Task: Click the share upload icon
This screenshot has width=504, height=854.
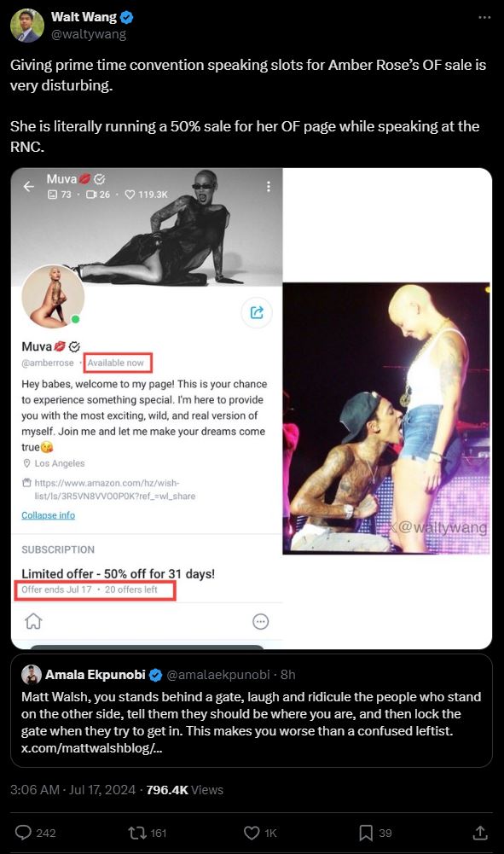Action: click(479, 832)
